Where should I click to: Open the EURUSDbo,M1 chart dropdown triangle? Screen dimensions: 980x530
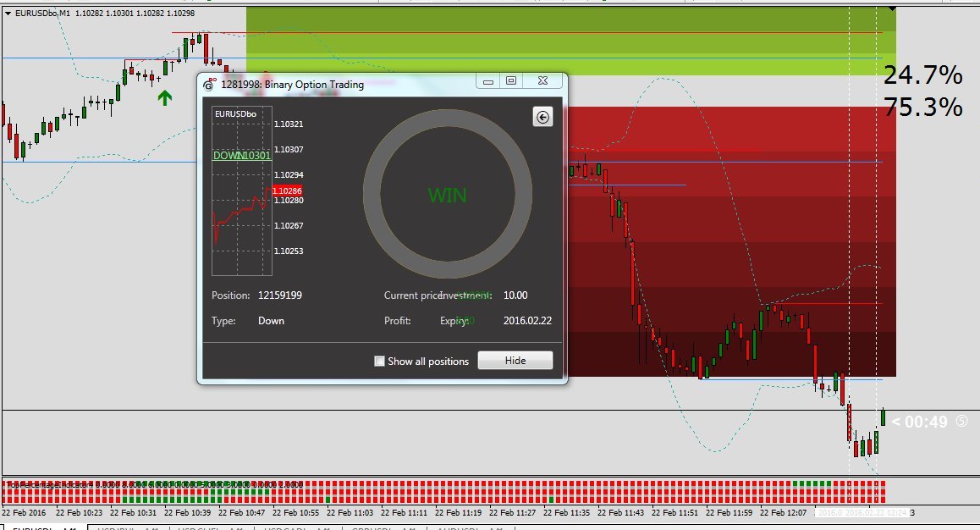8,13
